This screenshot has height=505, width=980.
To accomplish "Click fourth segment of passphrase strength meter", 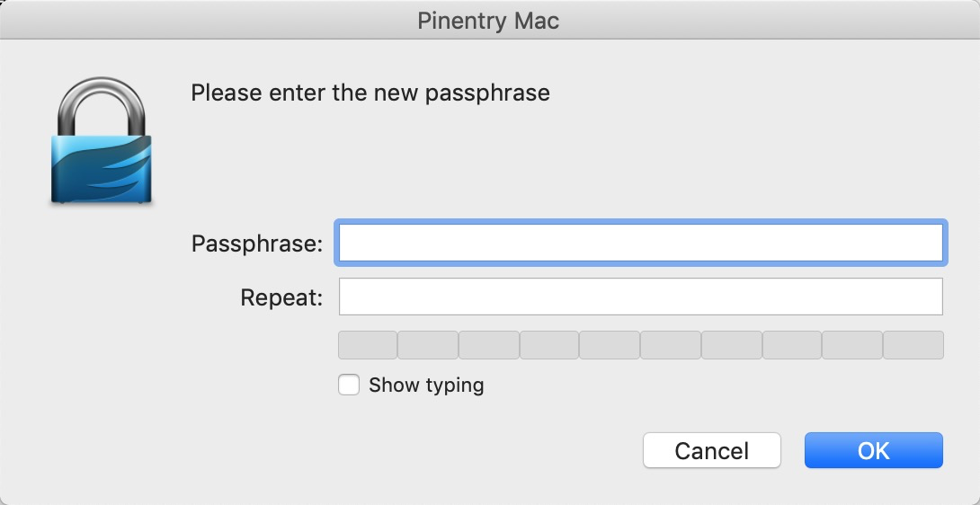I will [x=549, y=345].
